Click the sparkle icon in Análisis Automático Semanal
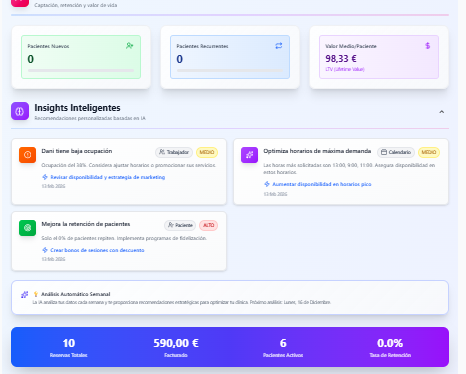Image resolution: width=466 pixels, height=374 pixels. (24, 294)
